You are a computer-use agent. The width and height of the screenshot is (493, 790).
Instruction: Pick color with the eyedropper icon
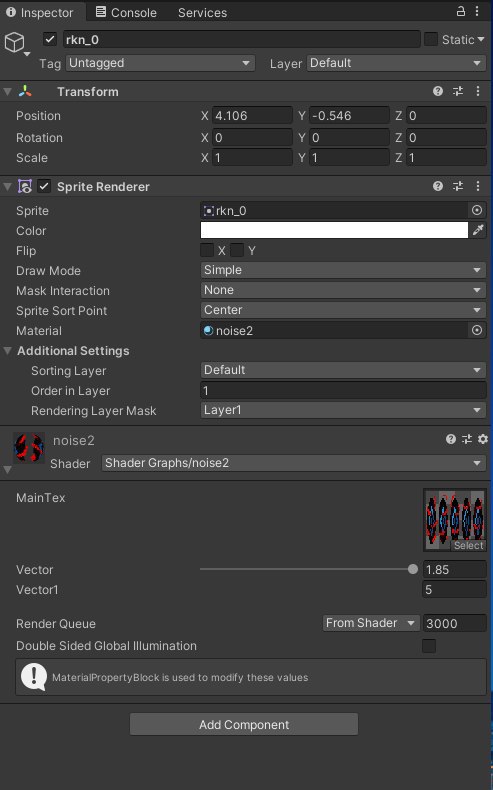click(478, 230)
